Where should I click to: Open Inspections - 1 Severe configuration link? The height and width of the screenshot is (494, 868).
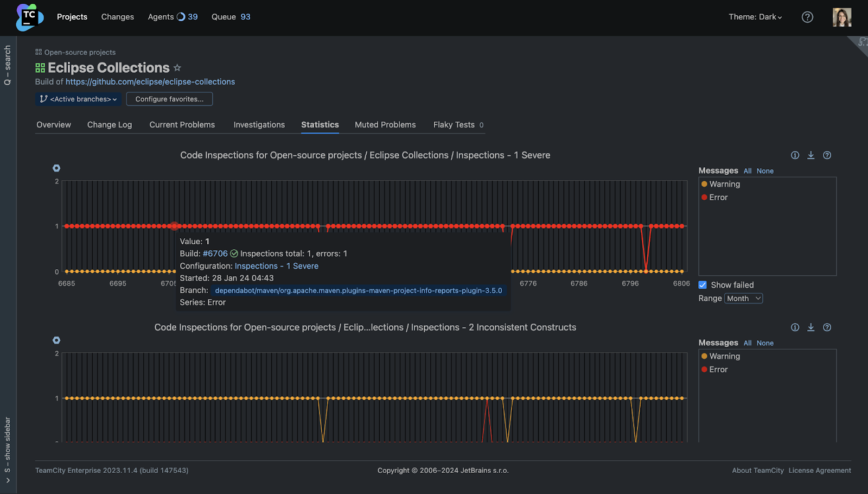(x=277, y=266)
